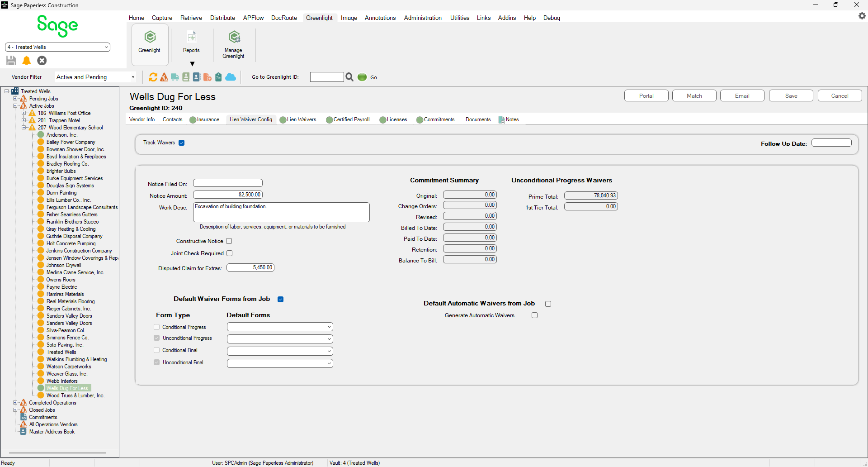
Task: Click the construction worker toolbar icon
Action: pos(164,77)
